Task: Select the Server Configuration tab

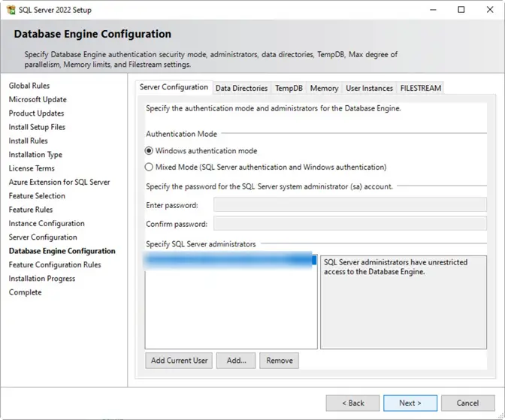Action: click(x=174, y=87)
